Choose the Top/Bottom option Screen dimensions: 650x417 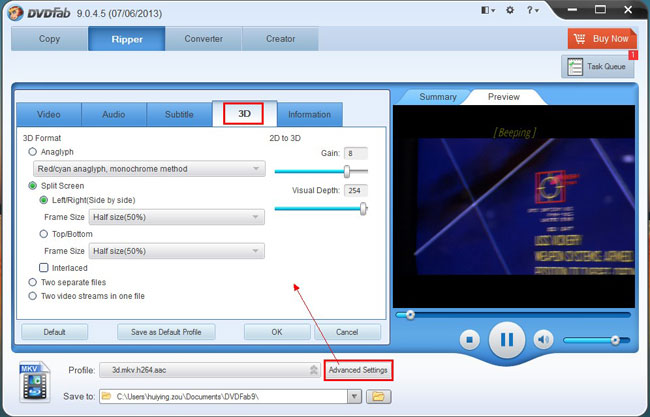(x=44, y=234)
